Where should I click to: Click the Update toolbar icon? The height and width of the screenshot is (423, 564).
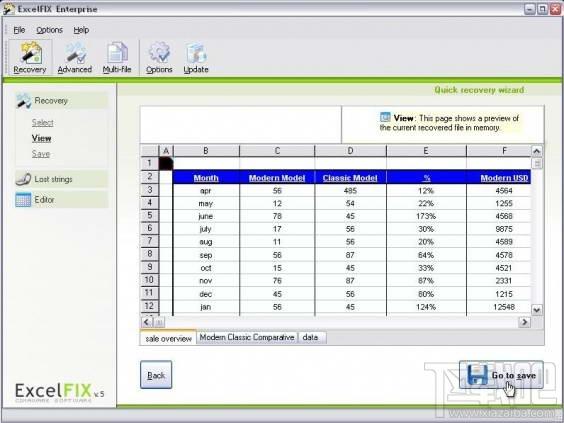[196, 58]
